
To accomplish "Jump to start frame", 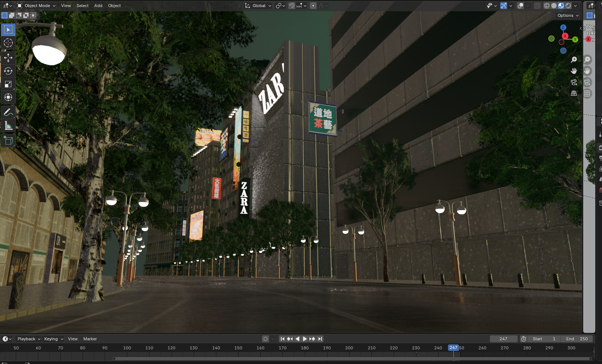I will (282, 339).
